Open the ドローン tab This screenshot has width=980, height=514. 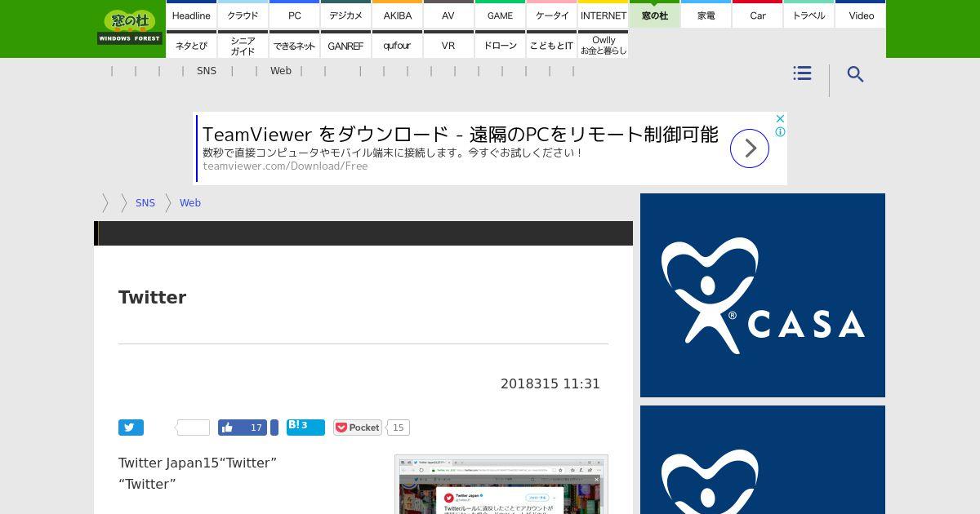pyautogui.click(x=500, y=45)
